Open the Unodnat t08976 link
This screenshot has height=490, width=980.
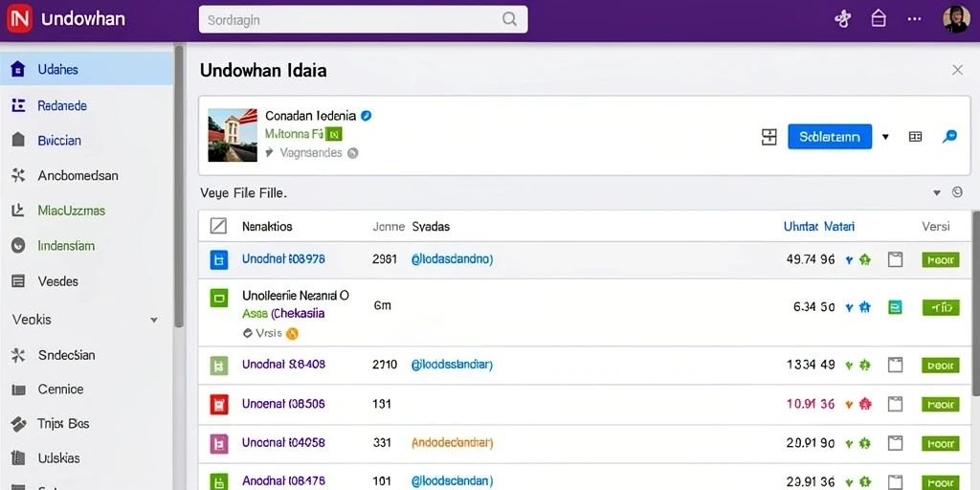(283, 258)
